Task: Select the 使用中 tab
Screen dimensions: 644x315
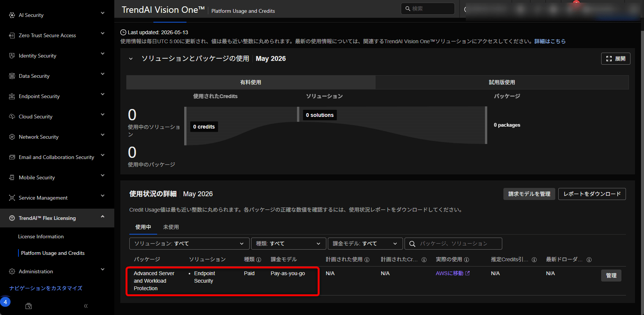Action: (143, 227)
